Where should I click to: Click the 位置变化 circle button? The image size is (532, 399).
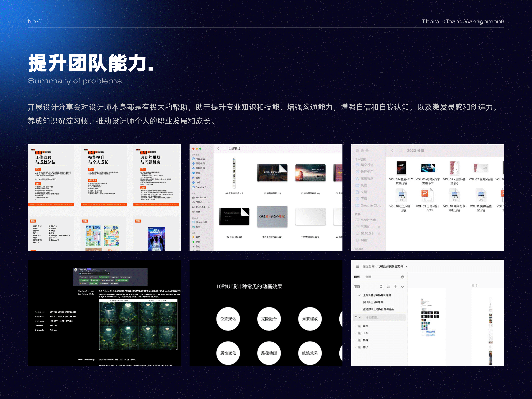(228, 319)
